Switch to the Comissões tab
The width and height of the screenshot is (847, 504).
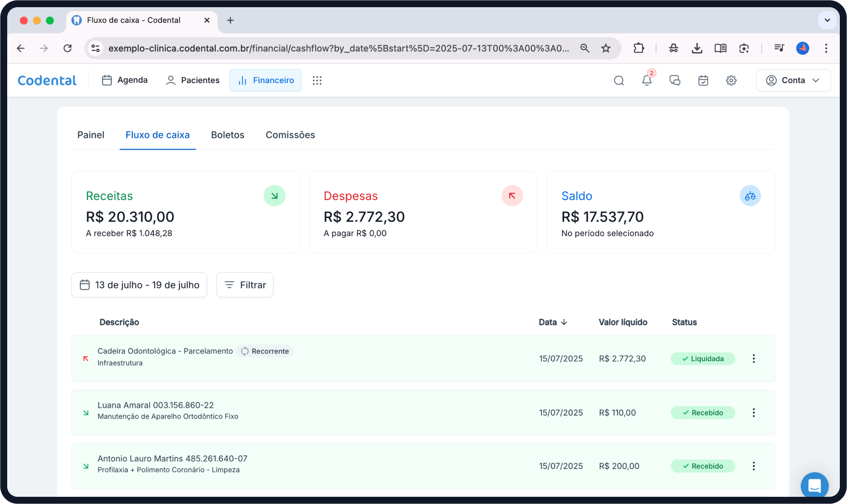click(290, 135)
